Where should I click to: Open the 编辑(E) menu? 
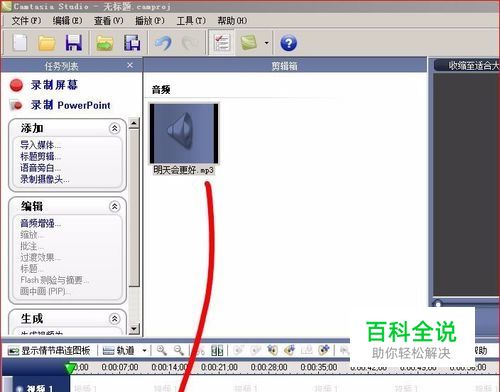tap(67, 21)
